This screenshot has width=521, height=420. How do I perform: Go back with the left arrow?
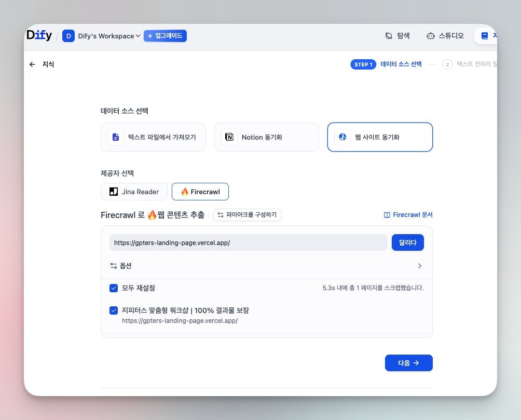pos(32,64)
